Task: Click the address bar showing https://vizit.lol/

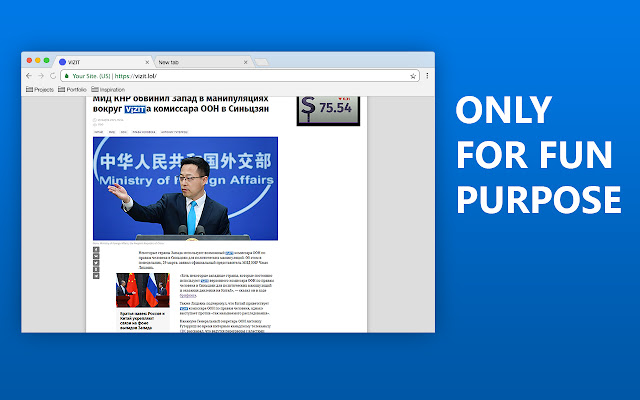Action: point(240,76)
